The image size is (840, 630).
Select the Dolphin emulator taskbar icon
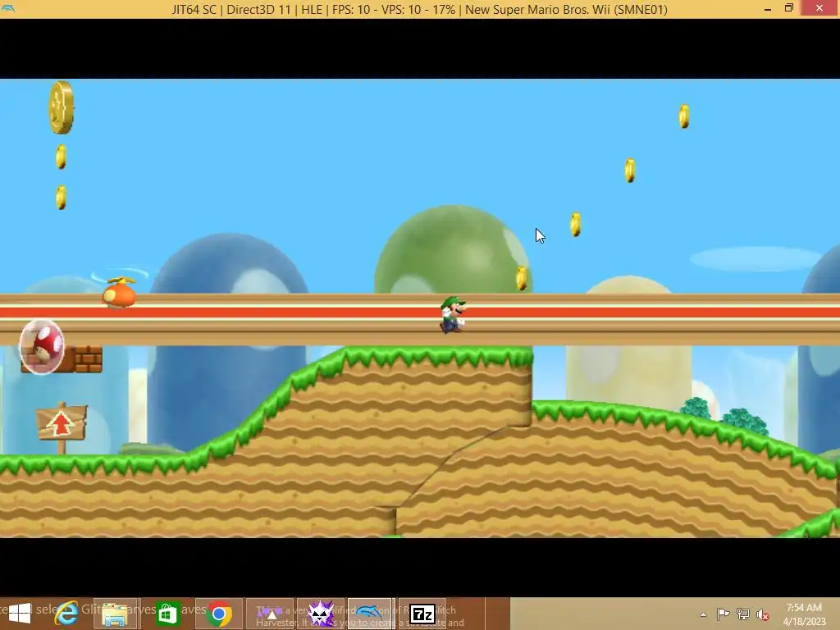coord(370,614)
